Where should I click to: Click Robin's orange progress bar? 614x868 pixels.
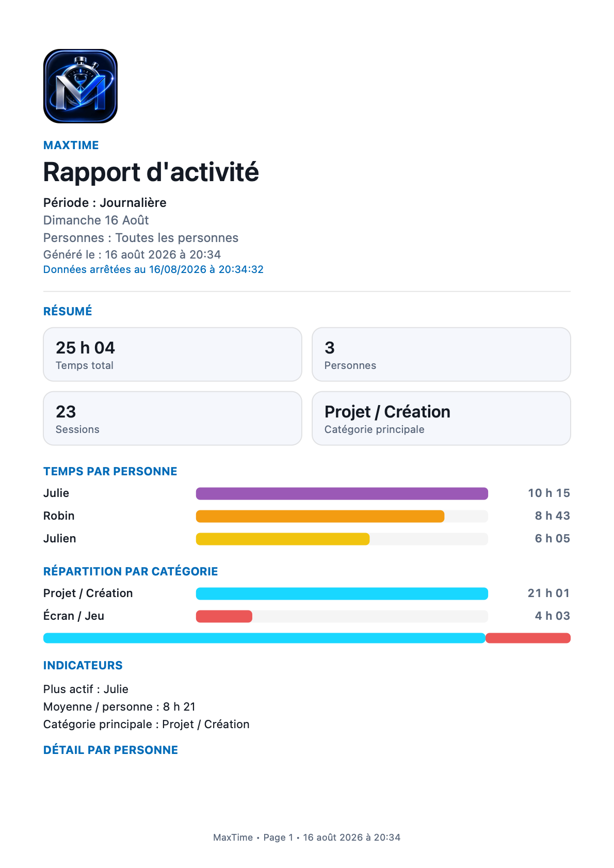coord(320,517)
